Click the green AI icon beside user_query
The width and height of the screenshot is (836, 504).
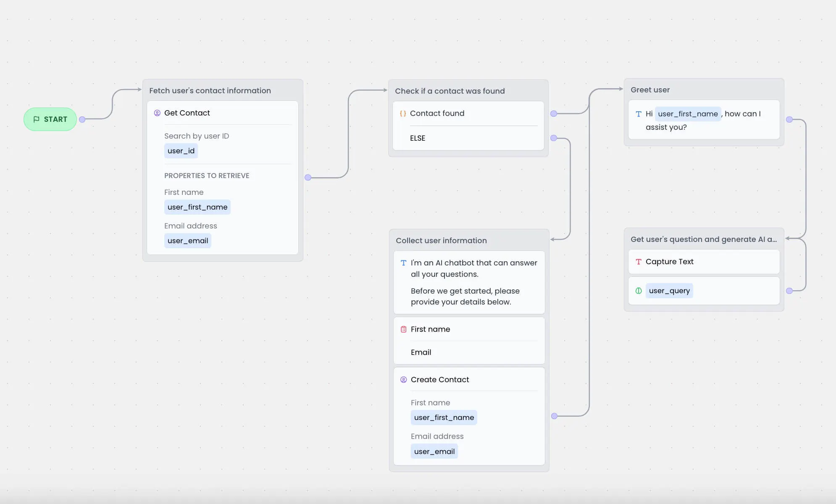pos(639,291)
